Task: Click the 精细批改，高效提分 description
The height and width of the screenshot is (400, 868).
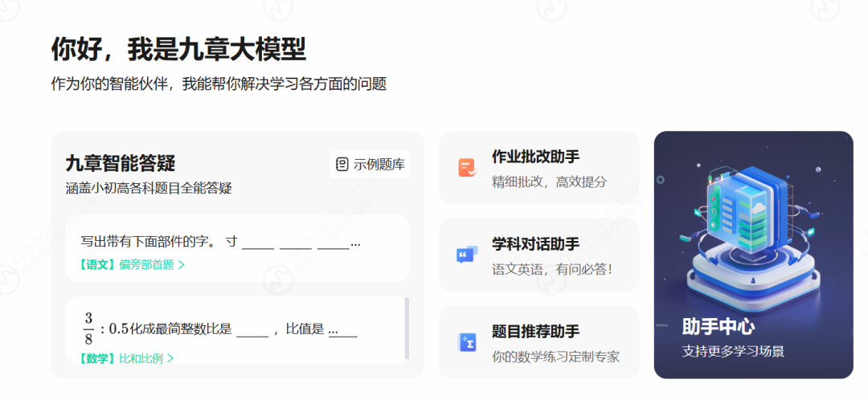Action: pos(549,182)
